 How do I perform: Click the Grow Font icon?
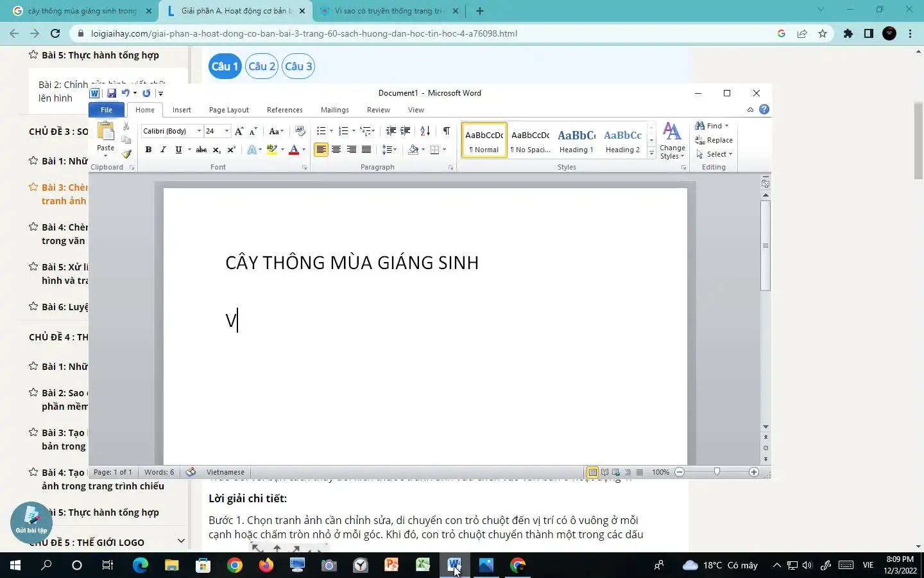tap(239, 131)
